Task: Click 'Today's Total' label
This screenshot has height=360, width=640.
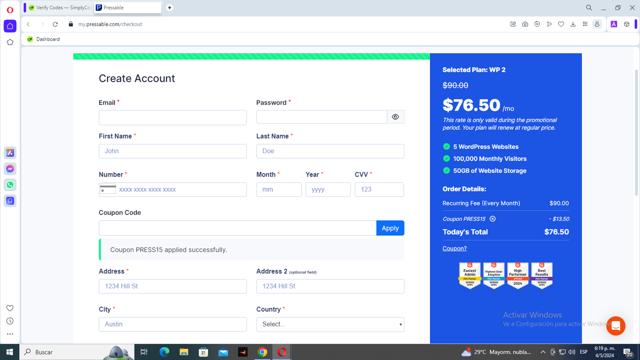Action: 465,232
